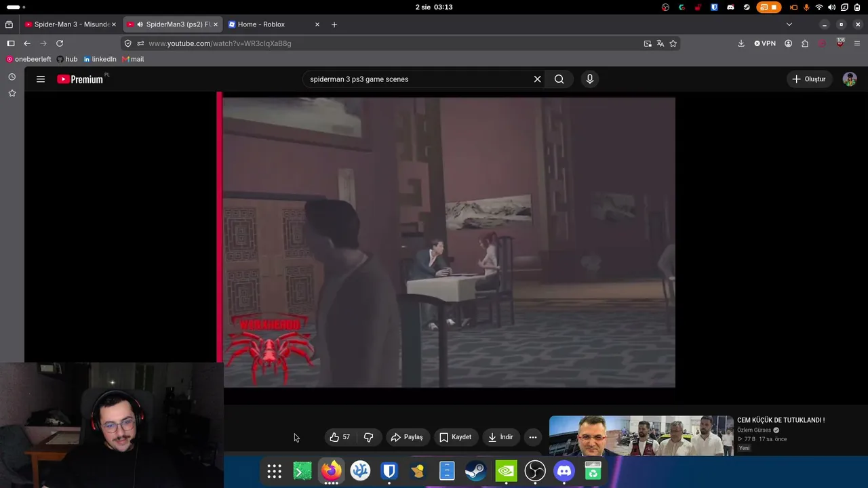Open OBS Studio from the dock
The image size is (868, 488).
(x=535, y=471)
